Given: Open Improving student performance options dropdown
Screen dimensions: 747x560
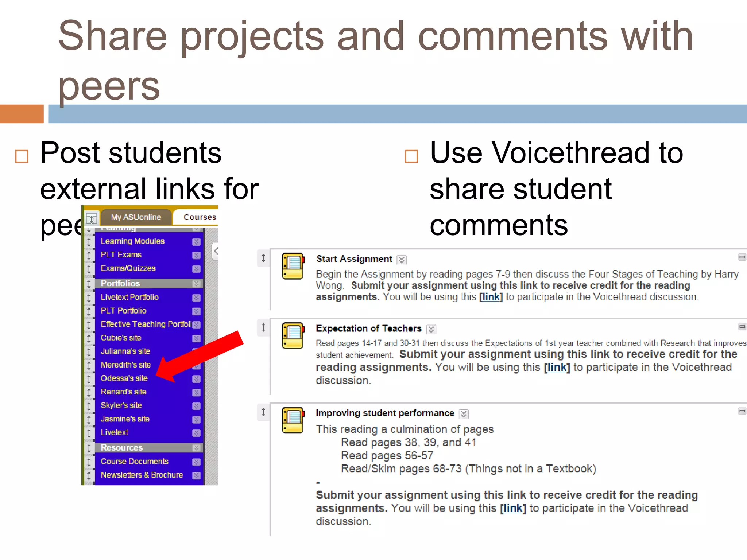Looking at the screenshot, I should tap(464, 414).
